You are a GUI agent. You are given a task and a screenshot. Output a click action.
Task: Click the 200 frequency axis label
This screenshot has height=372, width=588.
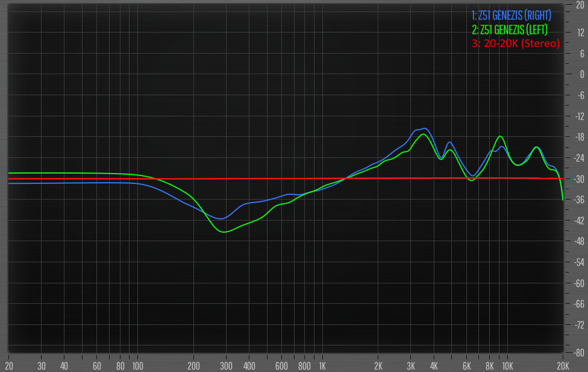tap(193, 366)
